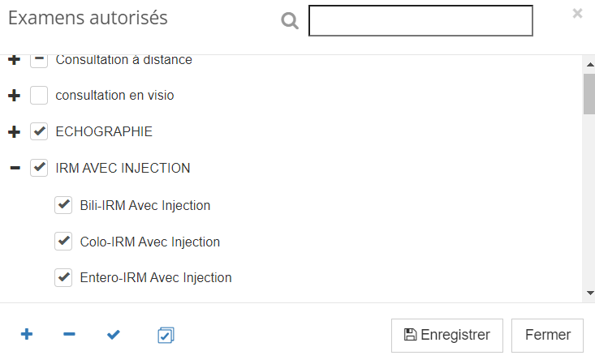Click the Enregistrer save button

(447, 336)
